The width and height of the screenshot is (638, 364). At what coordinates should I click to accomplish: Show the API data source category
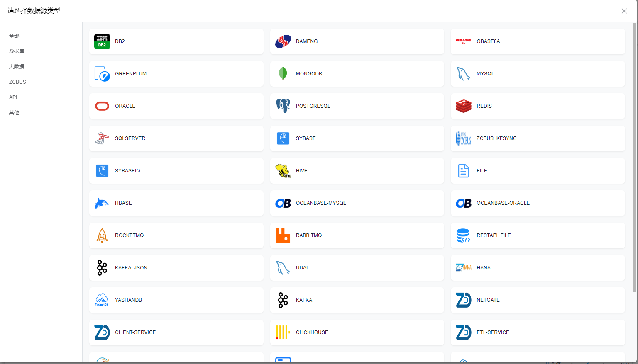[x=13, y=97]
